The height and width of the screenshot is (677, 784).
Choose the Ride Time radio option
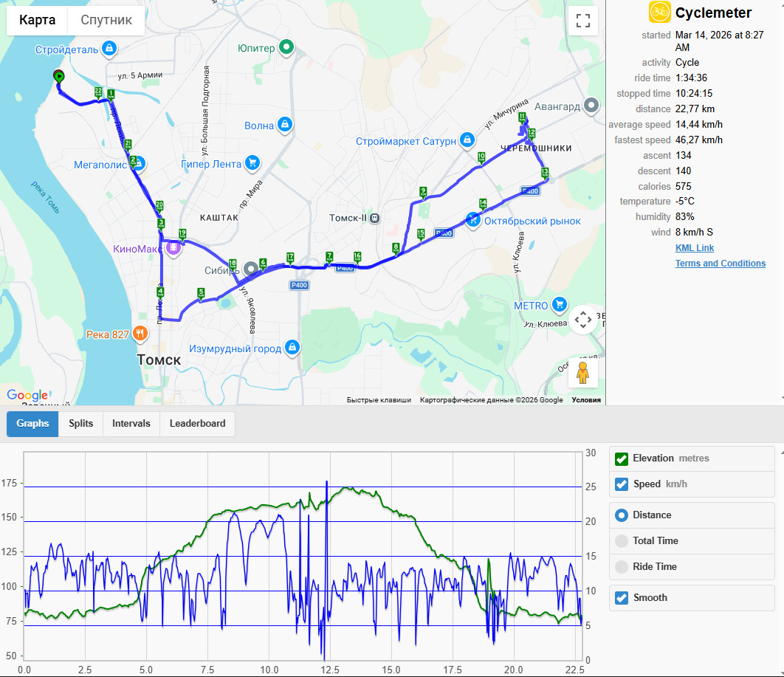pos(622,566)
